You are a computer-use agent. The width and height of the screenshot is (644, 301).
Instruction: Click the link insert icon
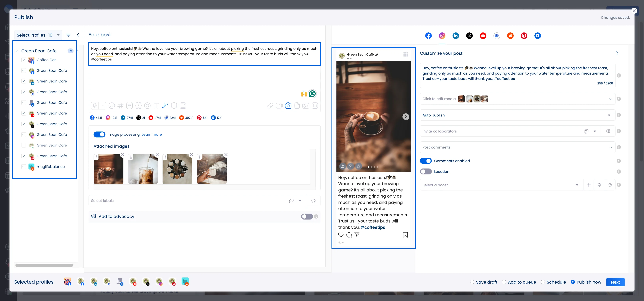[x=270, y=106]
